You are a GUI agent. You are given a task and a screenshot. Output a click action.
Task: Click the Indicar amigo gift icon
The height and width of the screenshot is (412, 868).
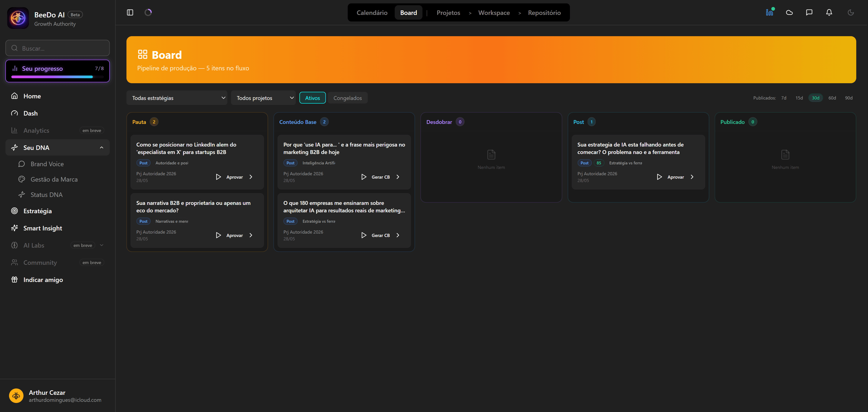pyautogui.click(x=14, y=280)
